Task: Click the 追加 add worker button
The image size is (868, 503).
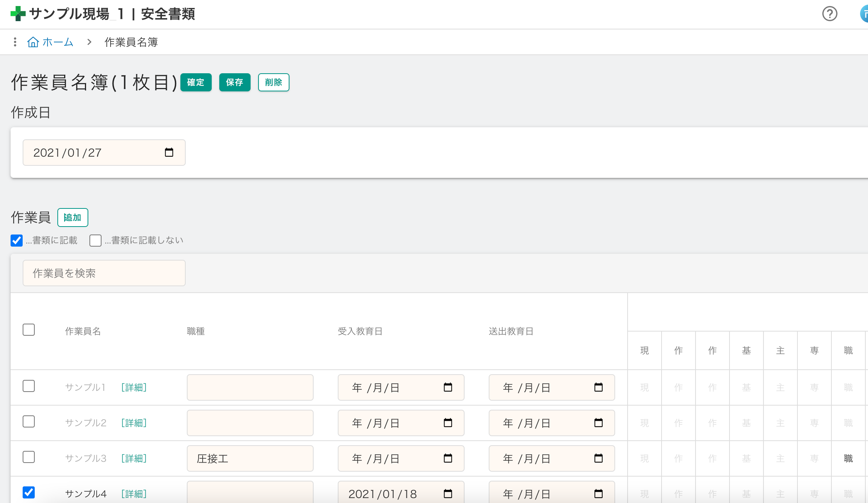Action: pyautogui.click(x=72, y=218)
